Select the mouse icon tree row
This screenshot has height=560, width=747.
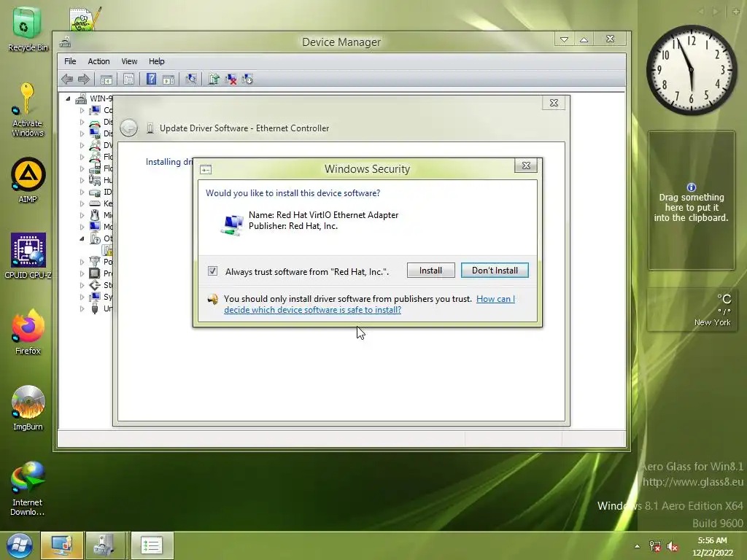[101, 215]
